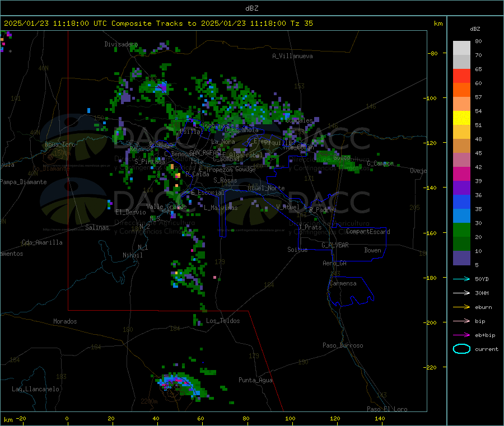Click the magenta eb+bip arrow legend icon
The image size is (504, 426).
coord(461,335)
